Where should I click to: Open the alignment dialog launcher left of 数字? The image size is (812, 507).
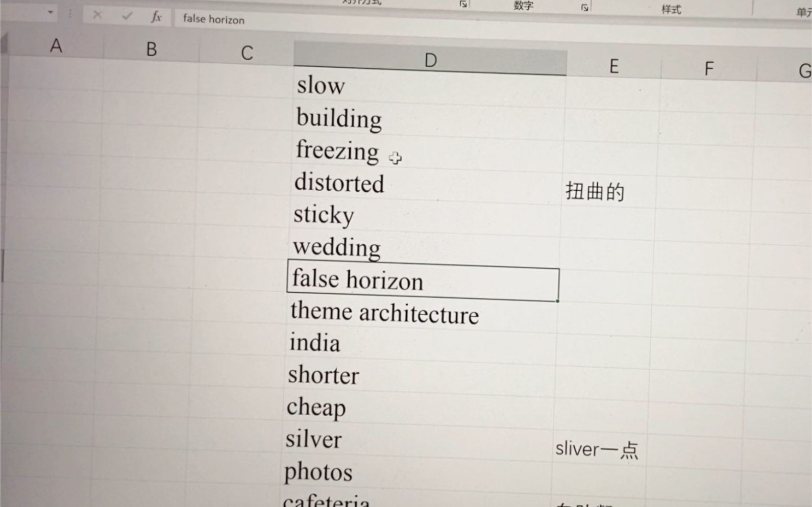click(463, 4)
